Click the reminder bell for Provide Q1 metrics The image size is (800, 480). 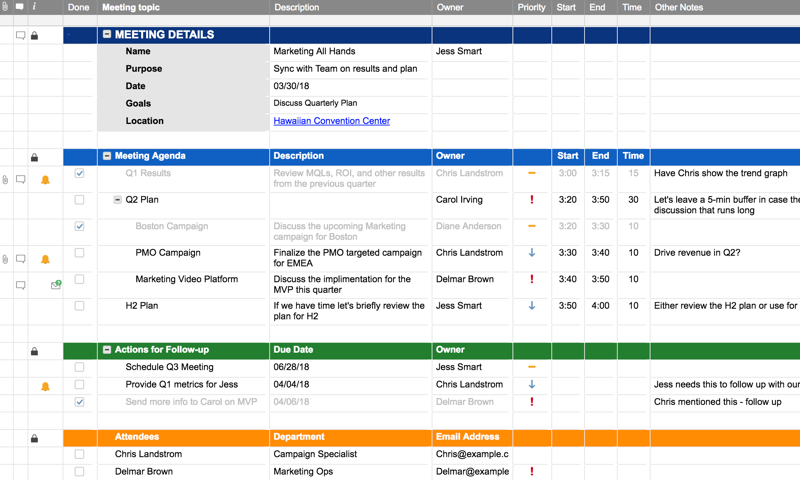45,386
